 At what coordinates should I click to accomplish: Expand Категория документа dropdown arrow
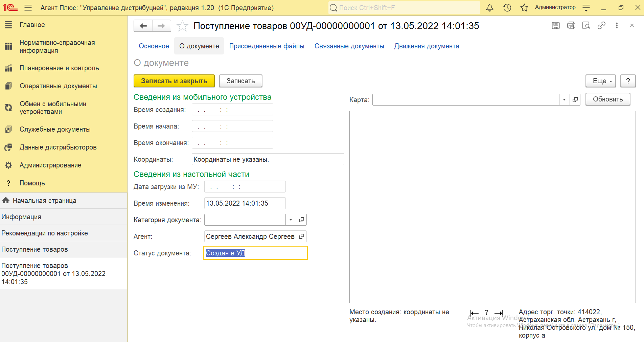[291, 220]
